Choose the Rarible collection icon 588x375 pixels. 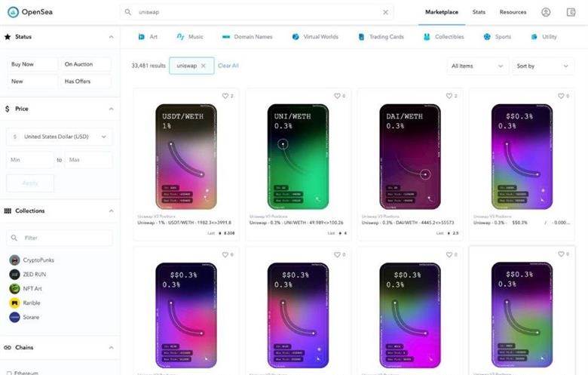14,303
